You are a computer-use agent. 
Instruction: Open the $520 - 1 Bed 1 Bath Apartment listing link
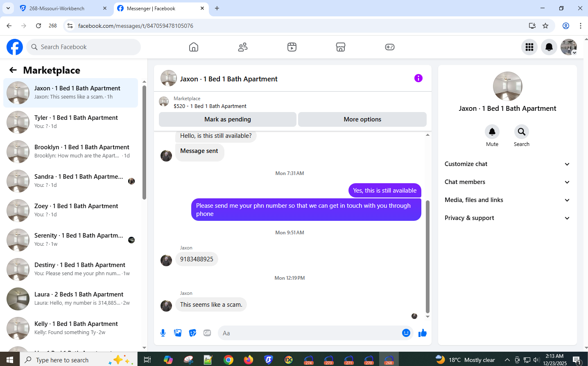210,106
